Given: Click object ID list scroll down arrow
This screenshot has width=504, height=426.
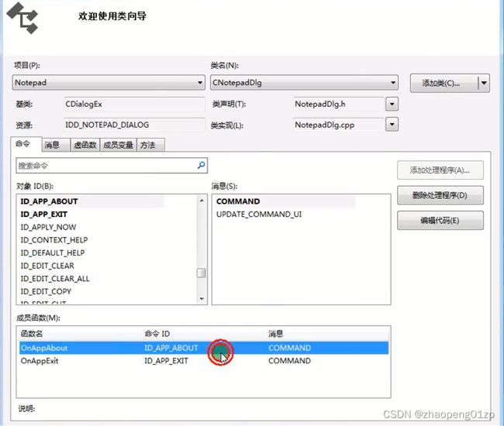Looking at the screenshot, I should point(202,298).
